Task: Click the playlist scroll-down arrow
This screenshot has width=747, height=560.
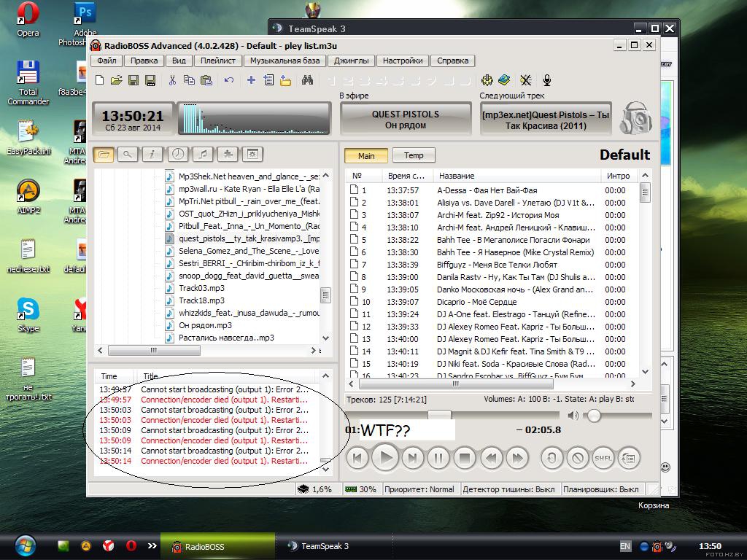Action: 645,371
